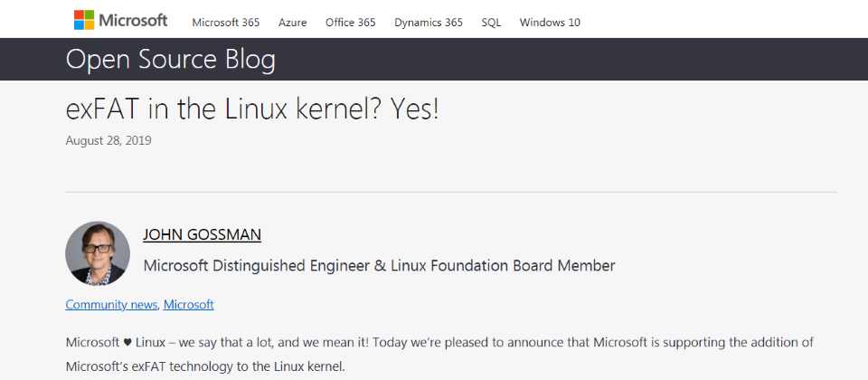The height and width of the screenshot is (380, 868).
Task: Click the exFAT technology sentence in the paragraph
Action: pyautogui.click(x=205, y=366)
